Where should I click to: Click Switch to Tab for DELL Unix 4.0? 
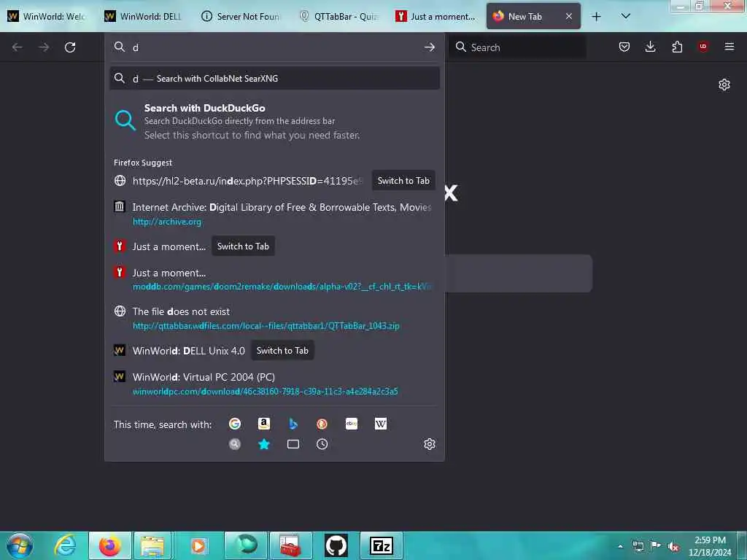tap(282, 351)
